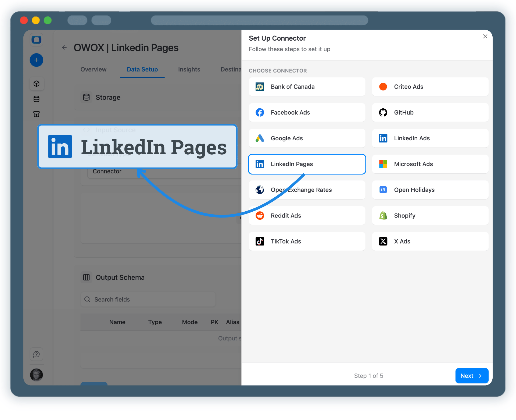Select the Open Holidays connector

(x=429, y=190)
